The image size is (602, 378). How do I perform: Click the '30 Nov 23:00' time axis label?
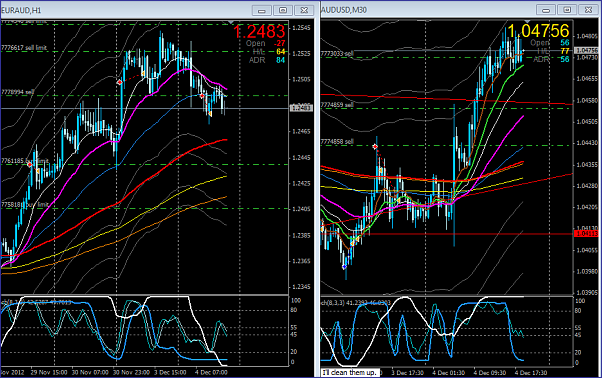[x=131, y=372]
